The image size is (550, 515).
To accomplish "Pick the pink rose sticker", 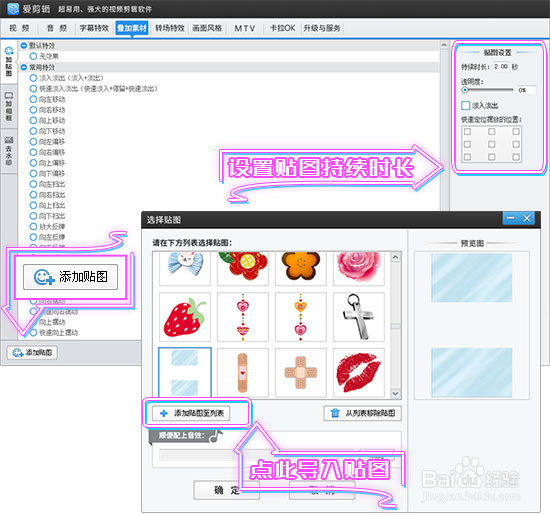I will (x=358, y=268).
